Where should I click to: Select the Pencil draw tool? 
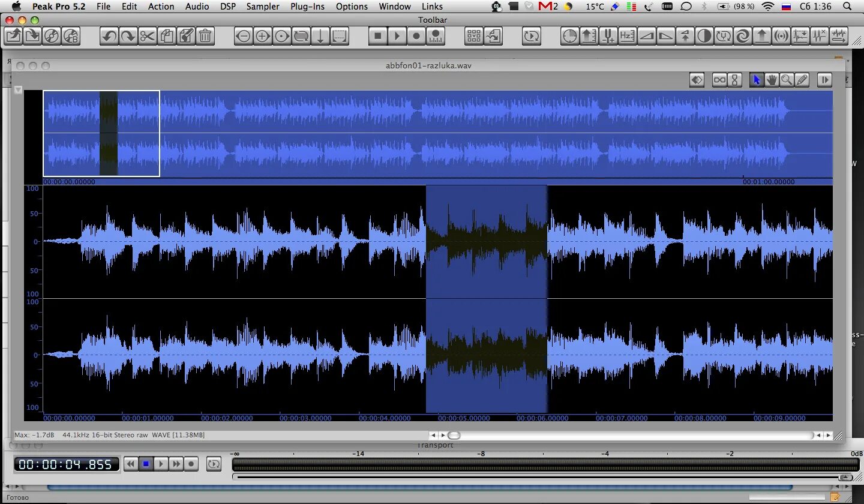point(802,80)
